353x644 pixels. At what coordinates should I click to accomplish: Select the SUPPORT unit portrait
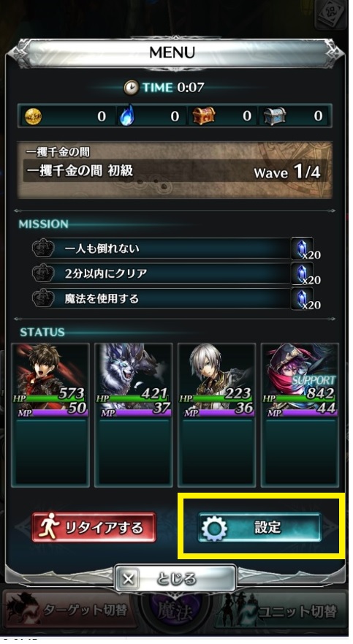pos(300,414)
